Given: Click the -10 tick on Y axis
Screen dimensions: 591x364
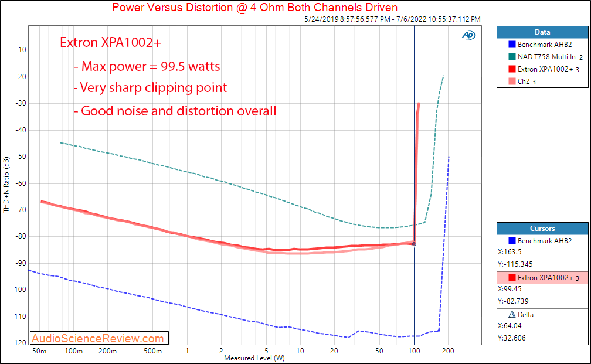Looking at the screenshot, I should pos(21,50).
